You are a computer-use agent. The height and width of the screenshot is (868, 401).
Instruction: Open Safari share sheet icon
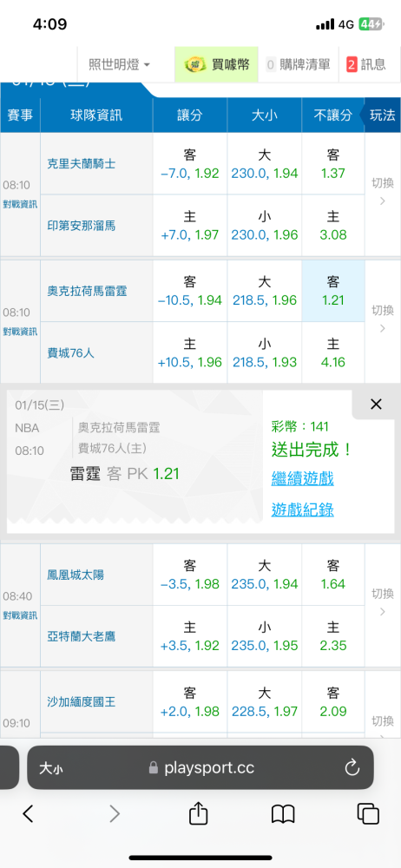[198, 813]
